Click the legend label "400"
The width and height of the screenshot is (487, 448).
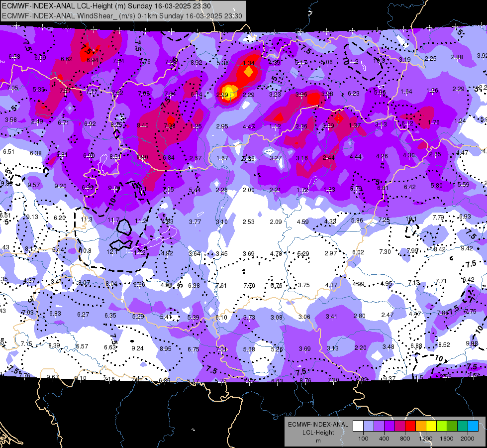click(x=384, y=439)
